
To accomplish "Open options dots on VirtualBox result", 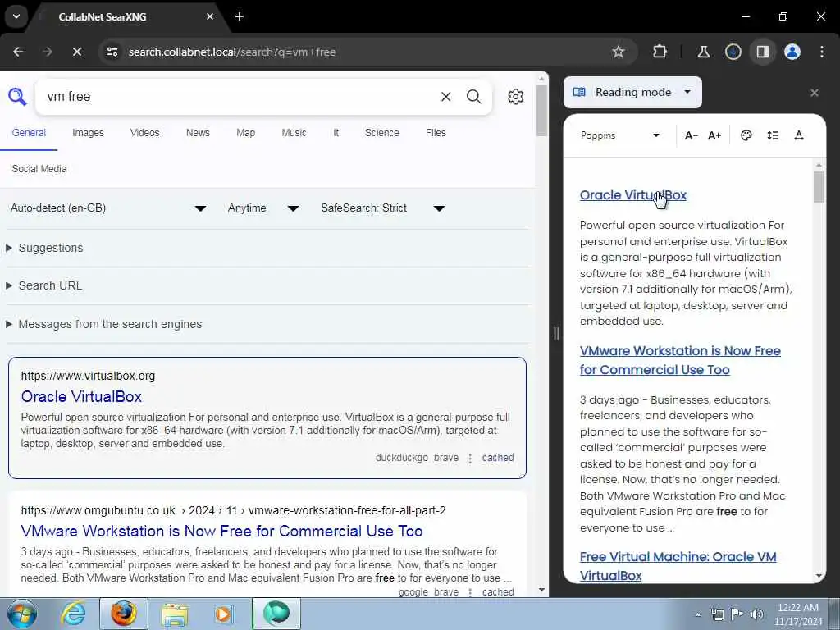I will tap(470, 458).
